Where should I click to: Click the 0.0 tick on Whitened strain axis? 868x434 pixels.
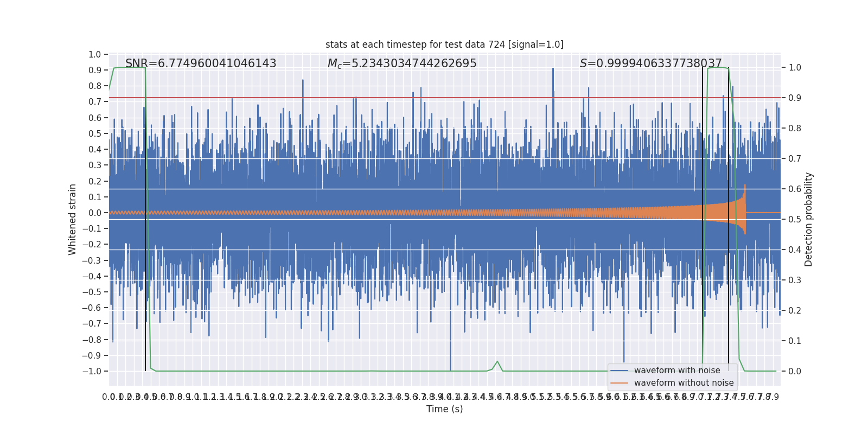coord(95,213)
